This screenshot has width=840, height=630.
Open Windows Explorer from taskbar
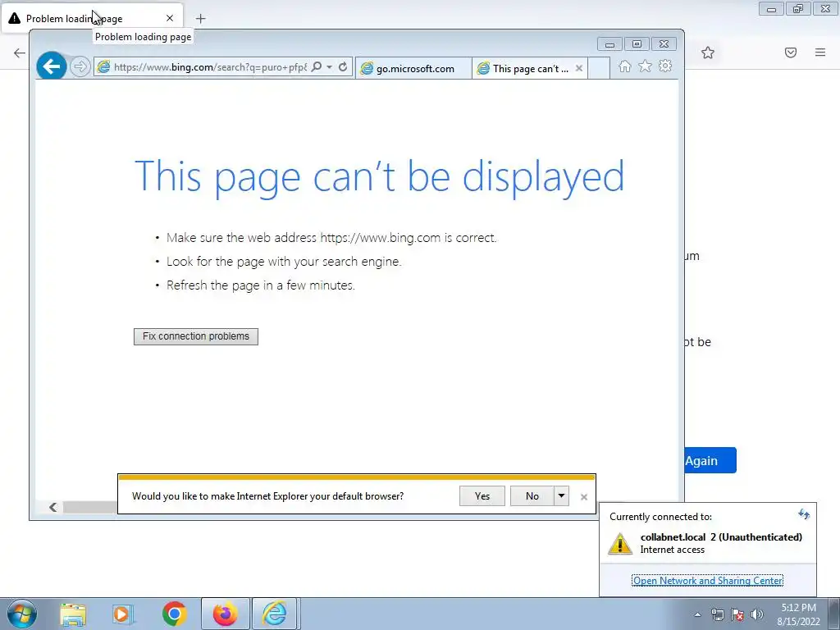click(73, 614)
